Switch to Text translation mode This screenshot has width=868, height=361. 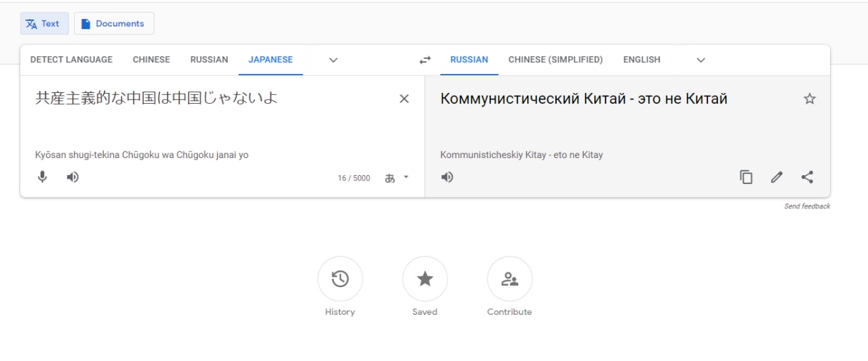pos(44,23)
